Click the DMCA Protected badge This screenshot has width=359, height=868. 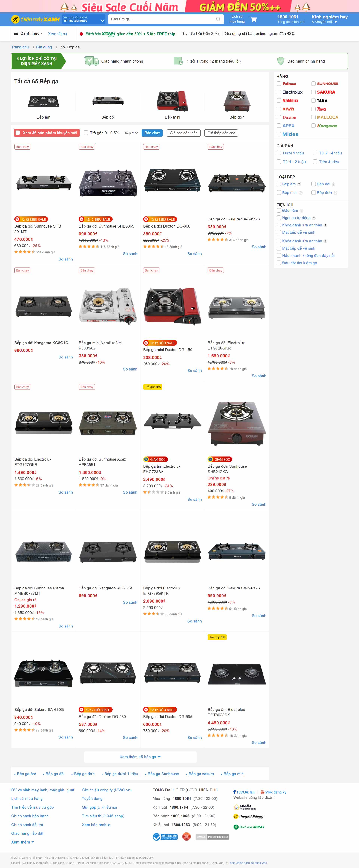[212, 837]
